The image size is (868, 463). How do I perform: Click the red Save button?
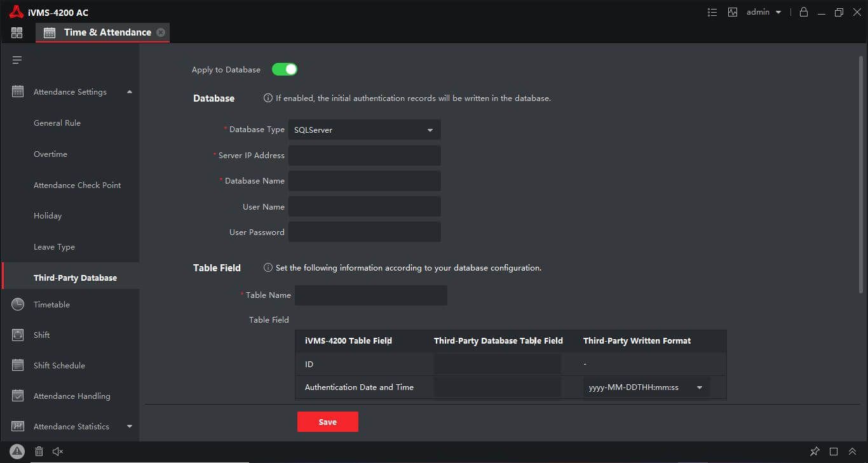pos(328,422)
